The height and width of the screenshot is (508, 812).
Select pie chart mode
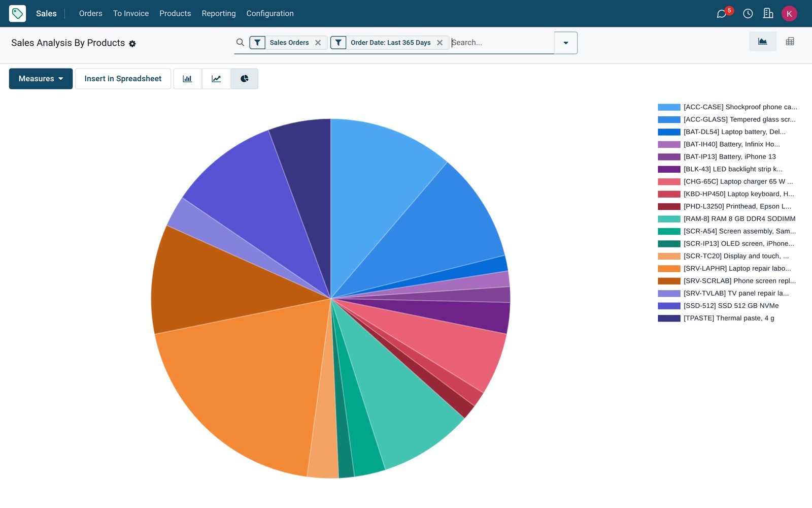point(245,79)
